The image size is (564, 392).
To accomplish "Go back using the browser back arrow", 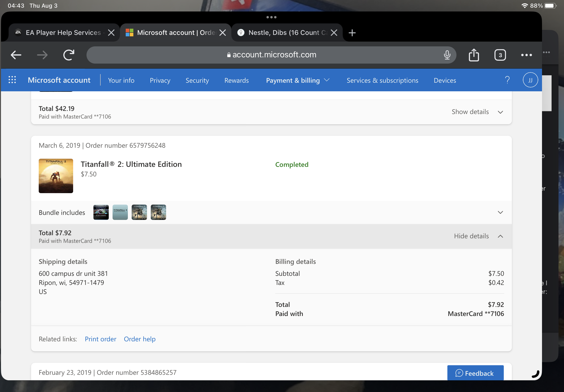I will [x=16, y=55].
